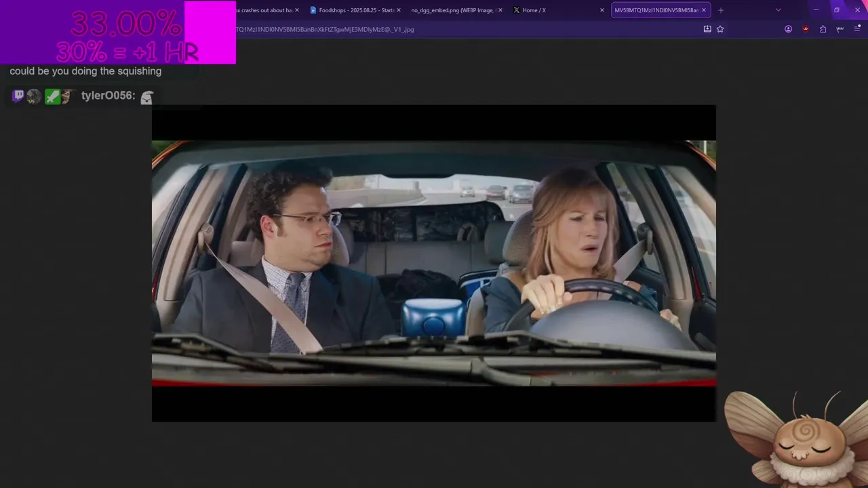This screenshot has height=488, width=868.
Task: Click the comb-shaped extension icon in the toolbar
Action: [x=840, y=29]
